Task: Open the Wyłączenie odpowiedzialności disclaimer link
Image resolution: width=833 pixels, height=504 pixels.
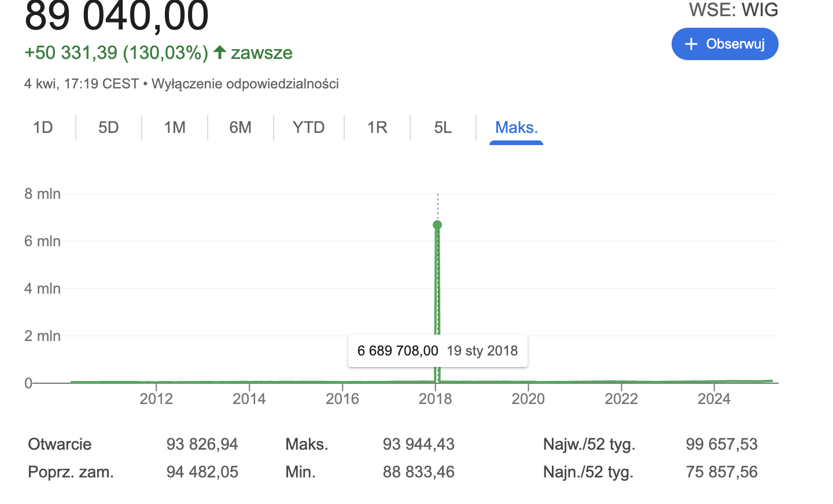Action: [245, 84]
